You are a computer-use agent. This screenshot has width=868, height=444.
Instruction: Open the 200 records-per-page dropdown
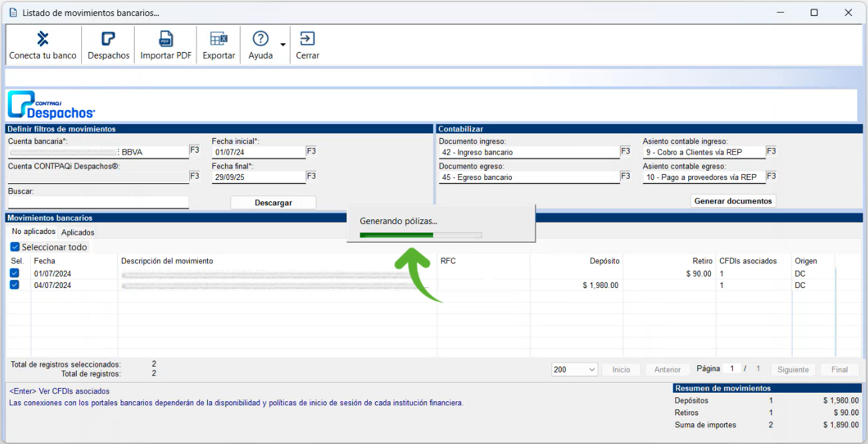pyautogui.click(x=574, y=369)
